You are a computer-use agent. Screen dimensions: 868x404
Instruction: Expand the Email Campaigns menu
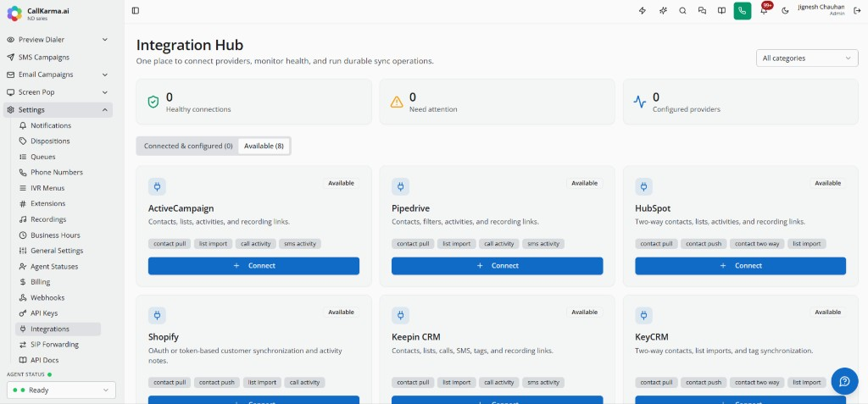(58, 75)
